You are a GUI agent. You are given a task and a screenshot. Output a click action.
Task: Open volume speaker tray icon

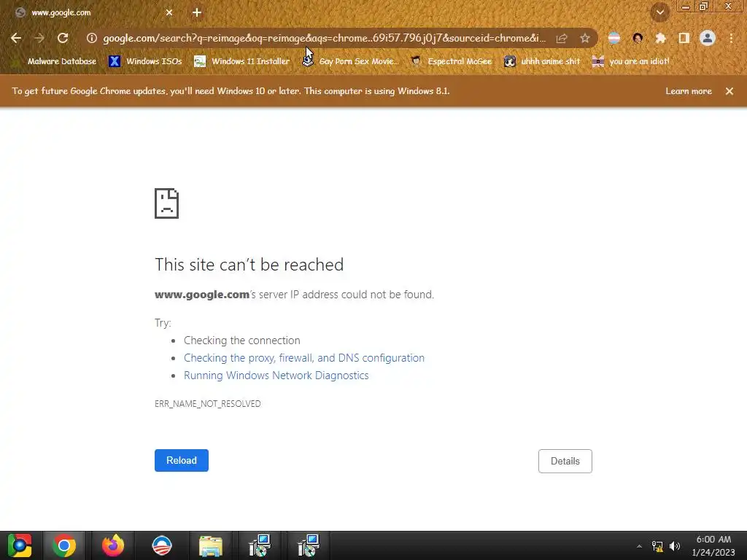click(675, 546)
